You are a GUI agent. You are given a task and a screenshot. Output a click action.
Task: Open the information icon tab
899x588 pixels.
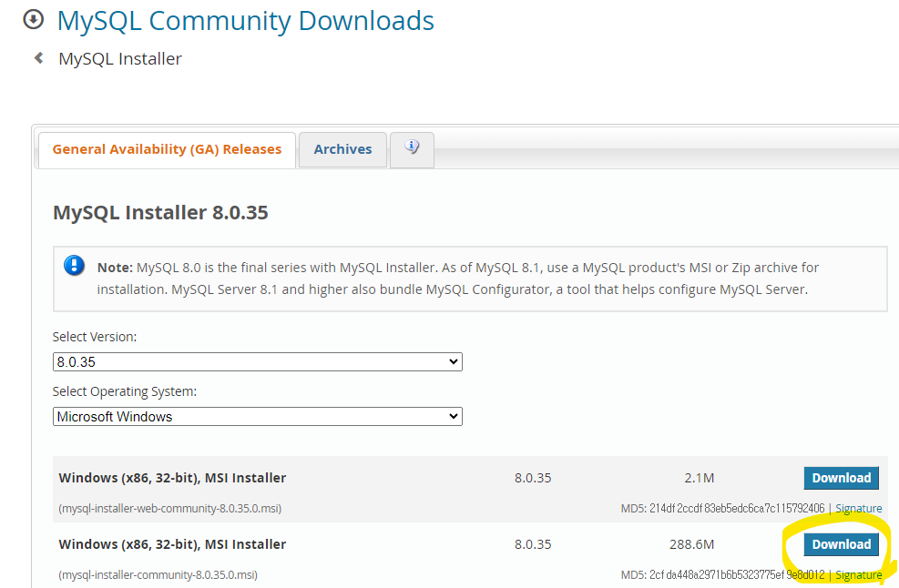(412, 149)
